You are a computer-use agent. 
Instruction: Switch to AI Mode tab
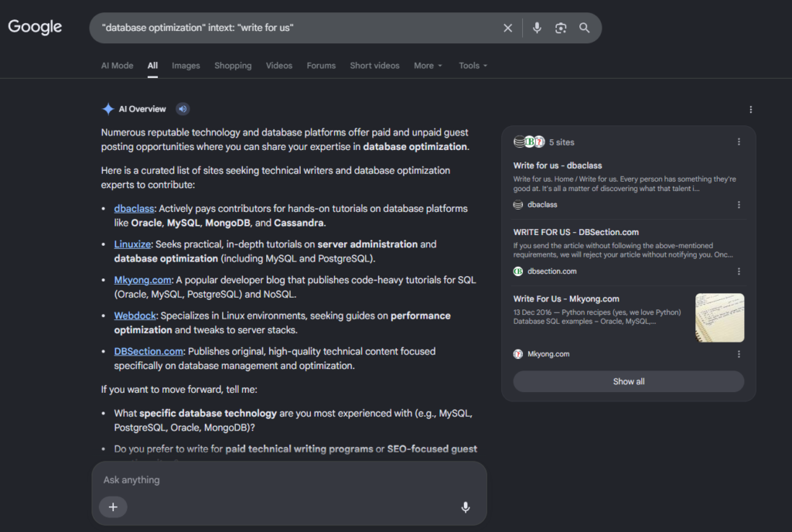118,66
